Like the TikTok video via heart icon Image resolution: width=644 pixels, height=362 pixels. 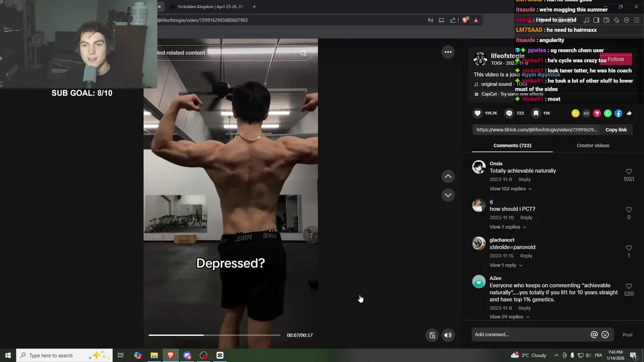[x=477, y=114]
